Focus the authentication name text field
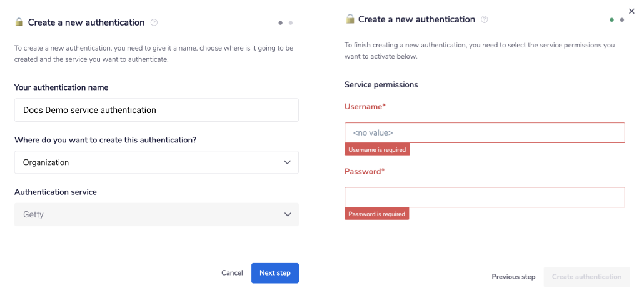 click(x=156, y=110)
